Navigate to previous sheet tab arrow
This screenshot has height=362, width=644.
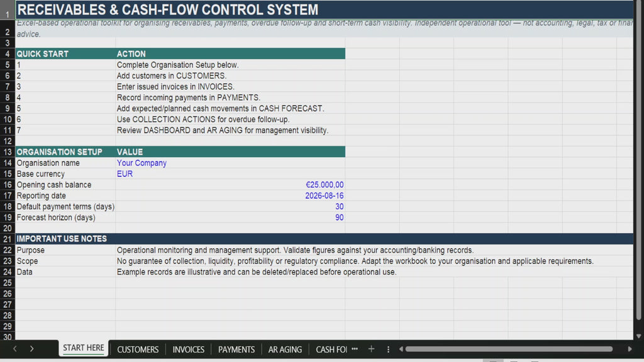point(15,349)
